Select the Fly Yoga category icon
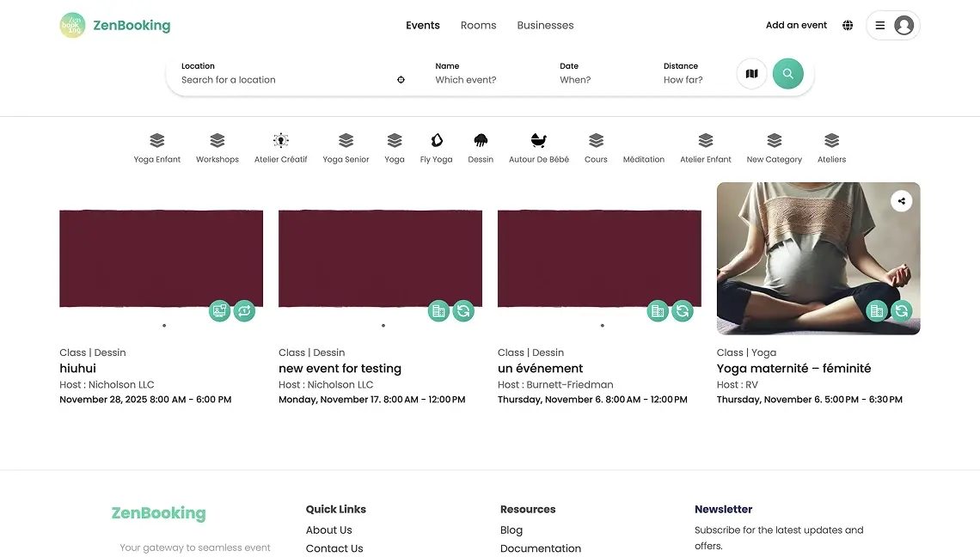Screen dimensions: 980x557 [x=436, y=140]
